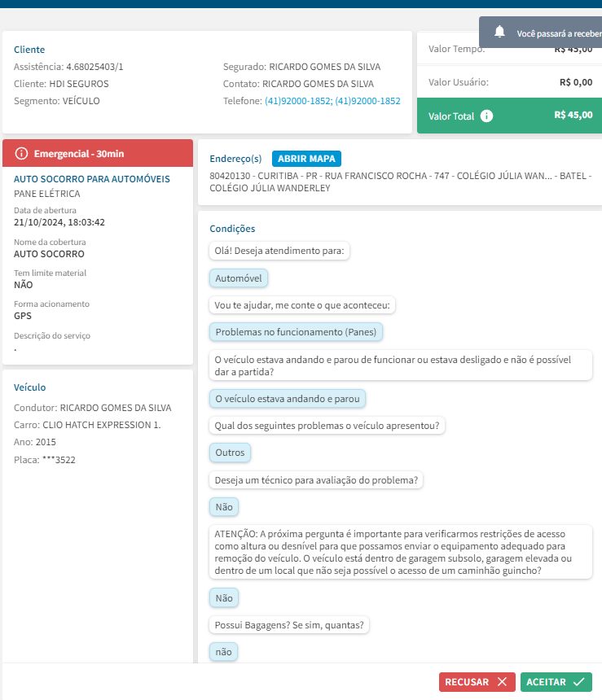
Task: Click the lowercase 'não' bagagens answer chip
Action: 223,651
